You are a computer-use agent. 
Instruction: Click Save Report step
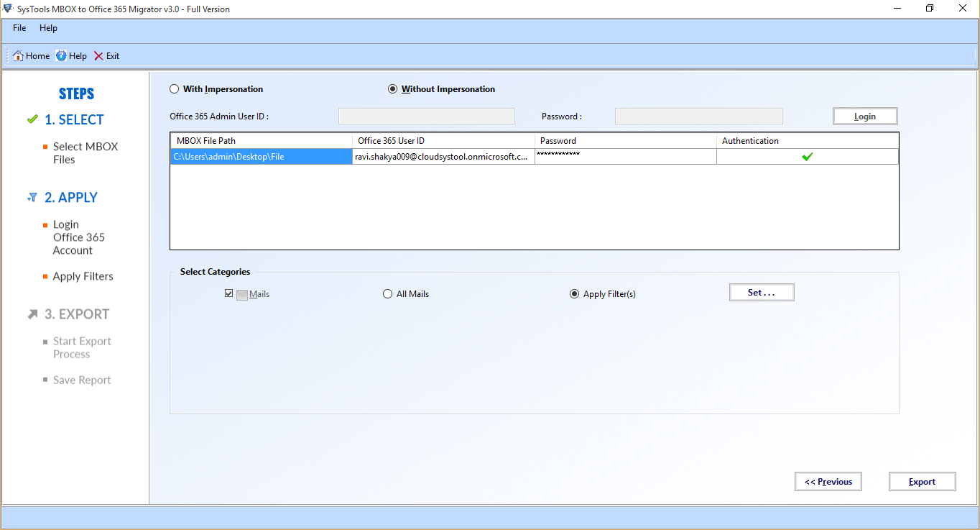pos(82,380)
